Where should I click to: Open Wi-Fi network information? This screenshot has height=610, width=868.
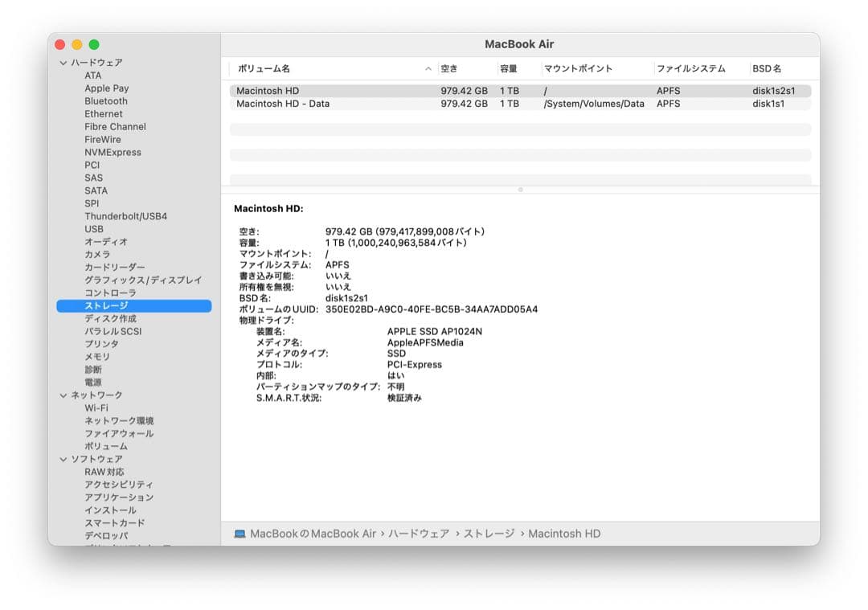click(x=96, y=408)
